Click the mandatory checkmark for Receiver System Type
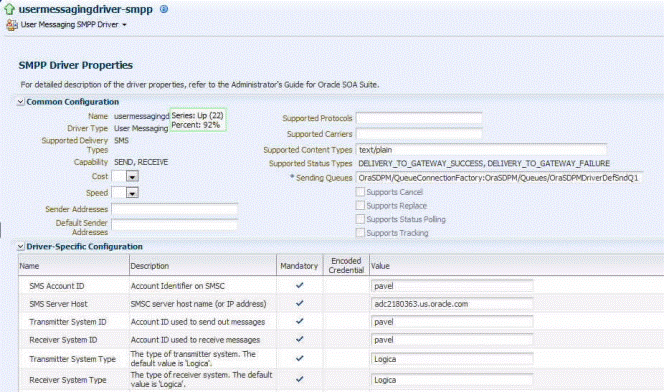Image resolution: width=664 pixels, height=392 pixels. point(299,379)
